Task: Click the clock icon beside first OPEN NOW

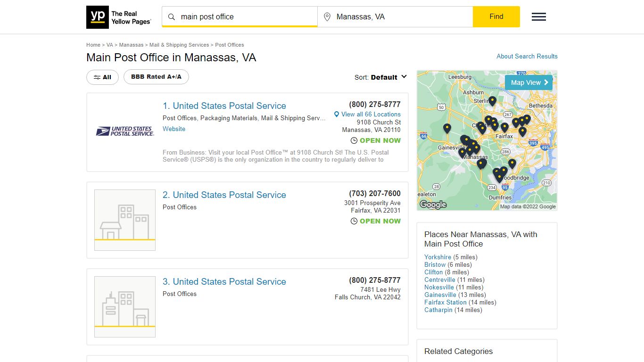Action: [354, 140]
